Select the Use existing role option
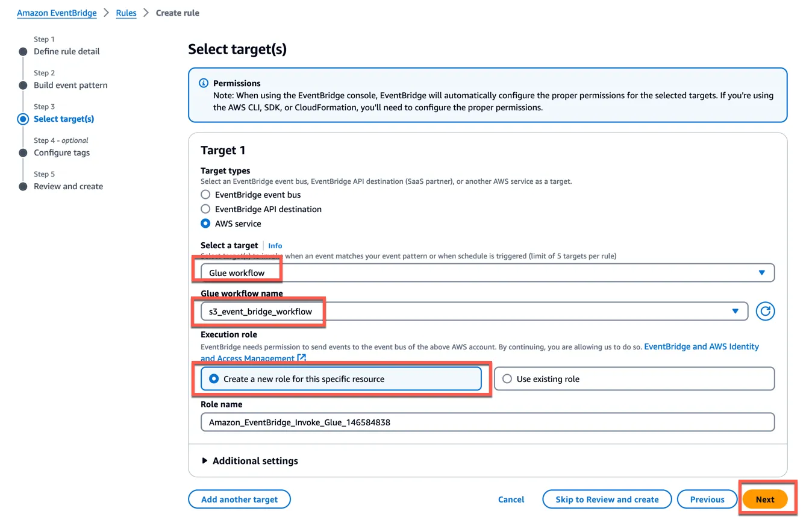The height and width of the screenshot is (517, 812). [507, 379]
